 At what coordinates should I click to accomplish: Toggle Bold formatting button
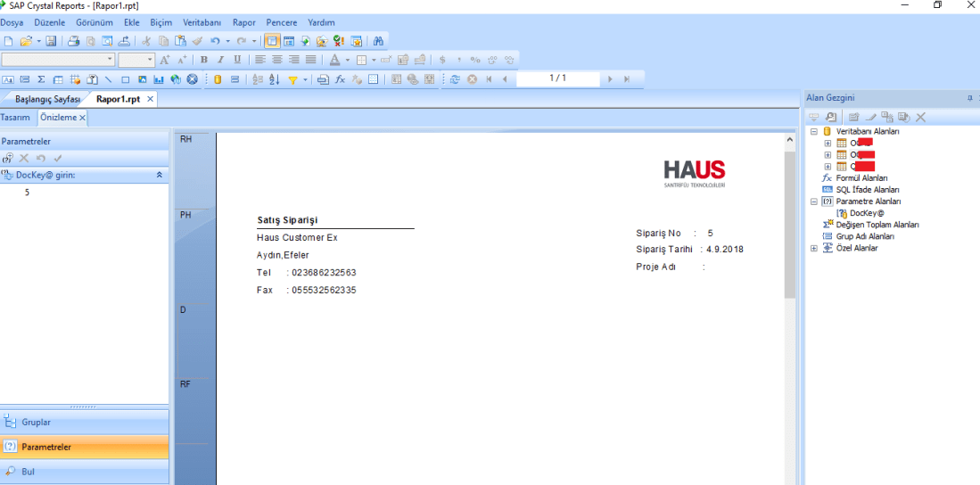click(204, 60)
